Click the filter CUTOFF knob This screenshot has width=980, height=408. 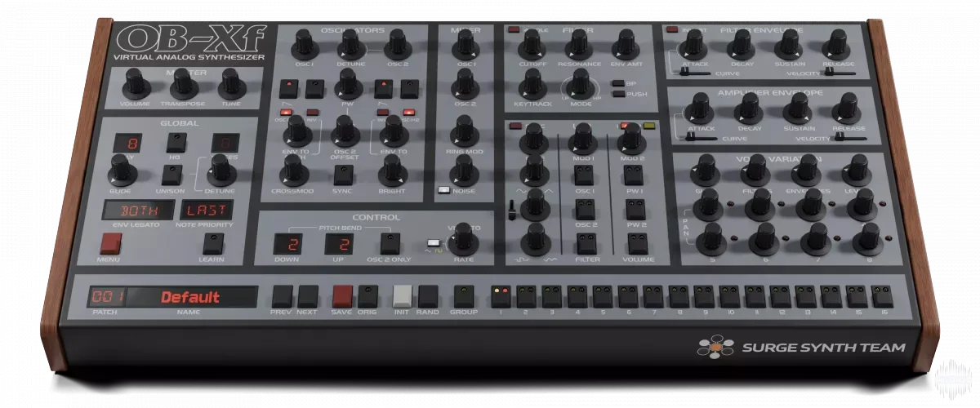[532, 42]
